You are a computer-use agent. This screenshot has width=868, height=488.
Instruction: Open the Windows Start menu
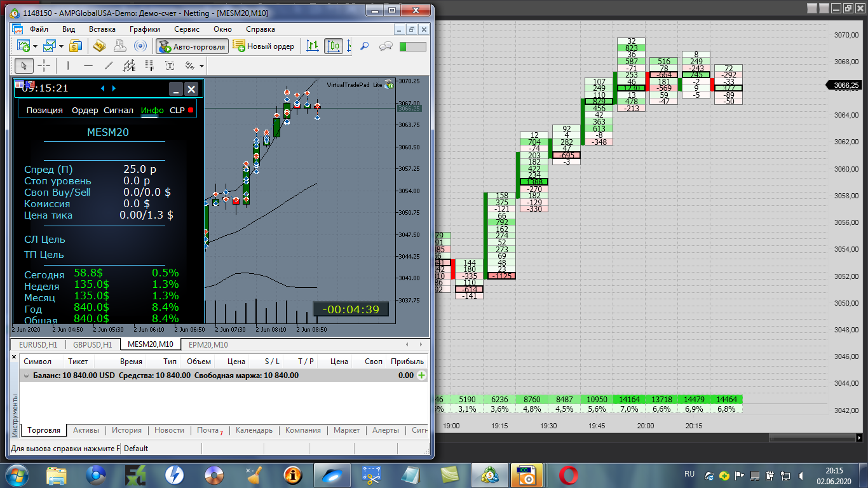[17, 475]
